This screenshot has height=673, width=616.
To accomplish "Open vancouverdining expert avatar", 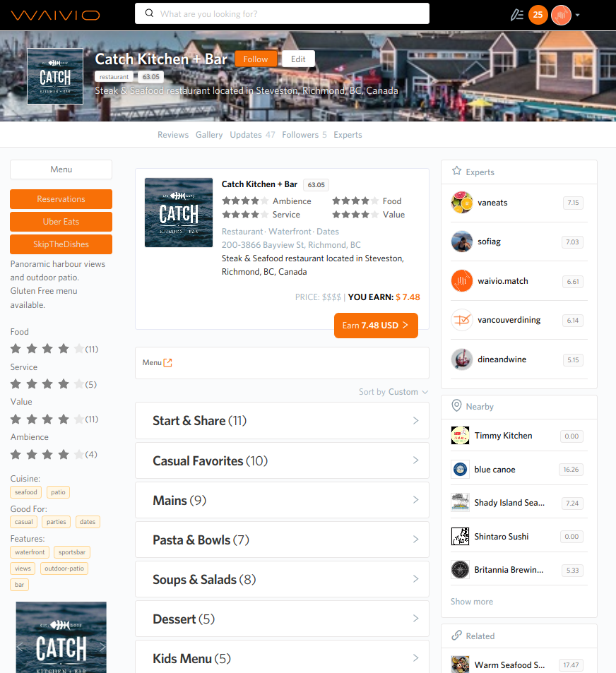I will 462,320.
